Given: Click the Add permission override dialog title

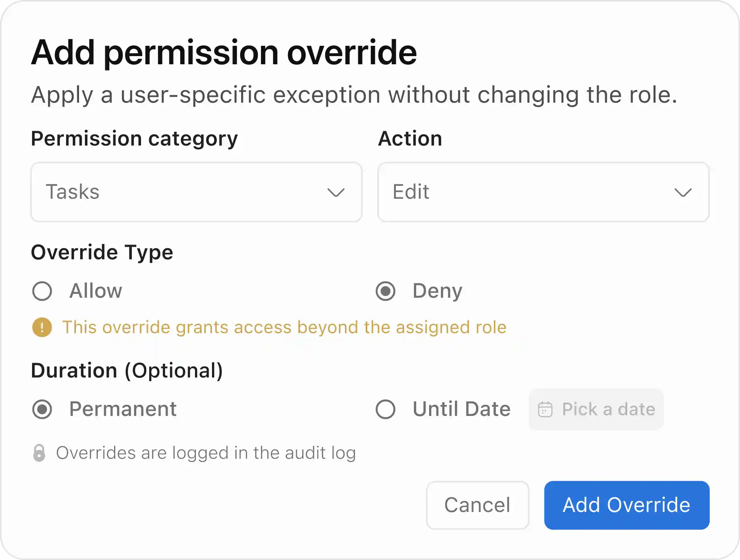Looking at the screenshot, I should click(x=224, y=52).
